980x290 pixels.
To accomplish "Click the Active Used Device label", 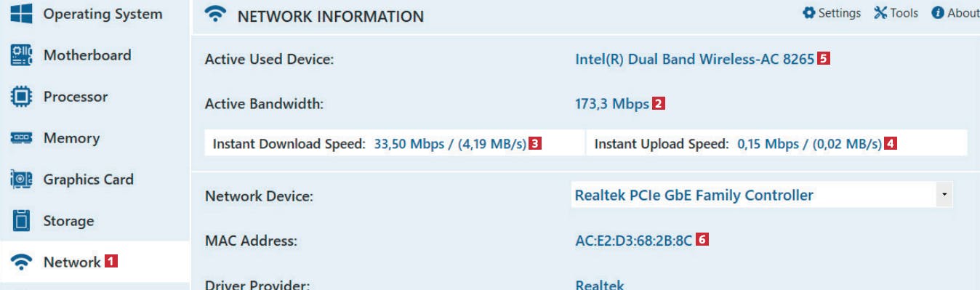I will [269, 60].
